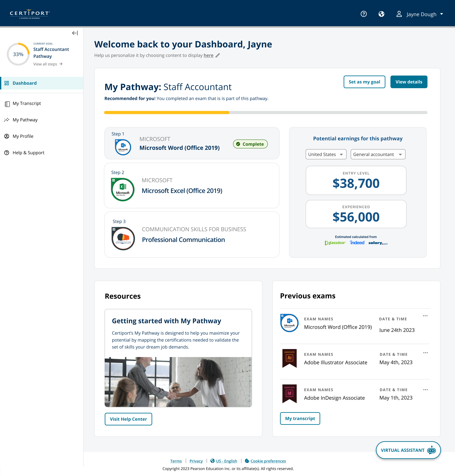Click the Help & Support question icon
This screenshot has width=455, height=476.
7,153
